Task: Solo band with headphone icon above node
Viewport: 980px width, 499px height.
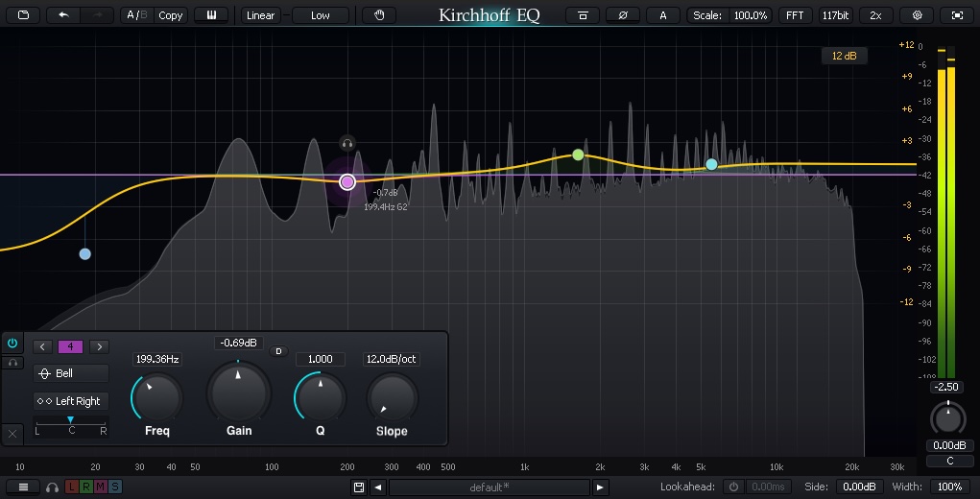Action: (x=347, y=144)
